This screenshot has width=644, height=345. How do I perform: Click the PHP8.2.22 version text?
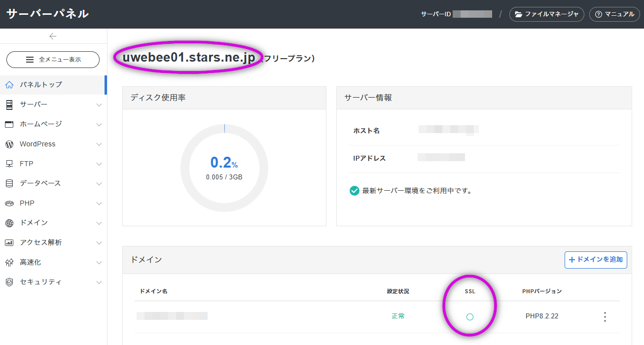tap(542, 316)
